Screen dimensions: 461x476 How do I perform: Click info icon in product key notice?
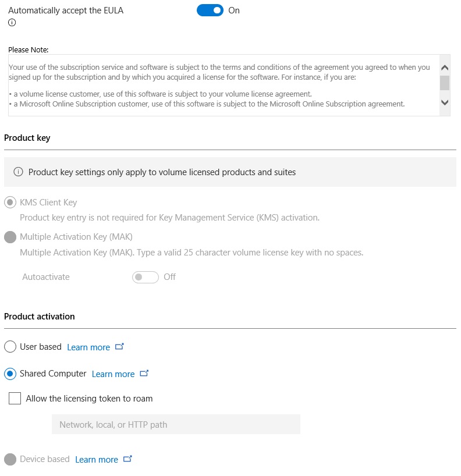[18, 172]
